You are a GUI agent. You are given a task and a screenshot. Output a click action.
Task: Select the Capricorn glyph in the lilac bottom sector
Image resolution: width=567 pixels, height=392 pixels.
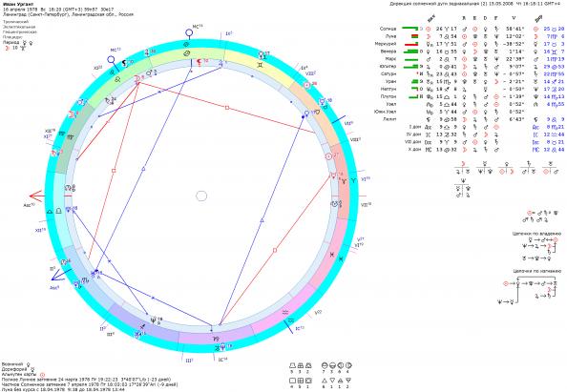216,339
